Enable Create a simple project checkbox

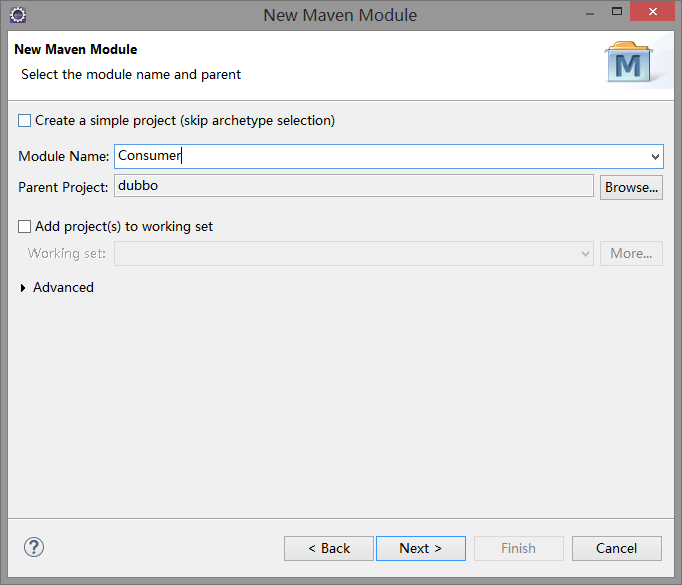[x=24, y=120]
